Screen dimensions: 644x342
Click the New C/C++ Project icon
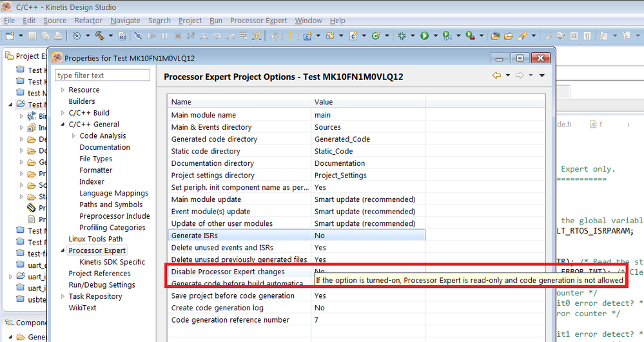point(307,36)
